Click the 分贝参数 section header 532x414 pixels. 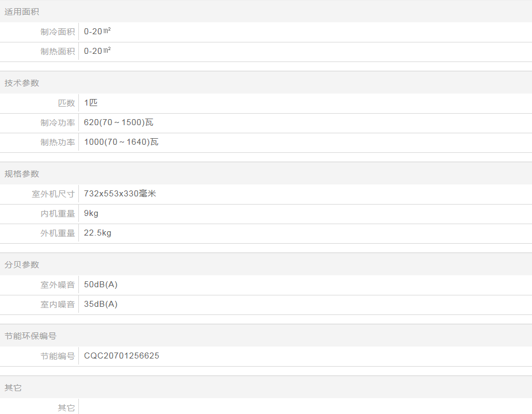22,264
